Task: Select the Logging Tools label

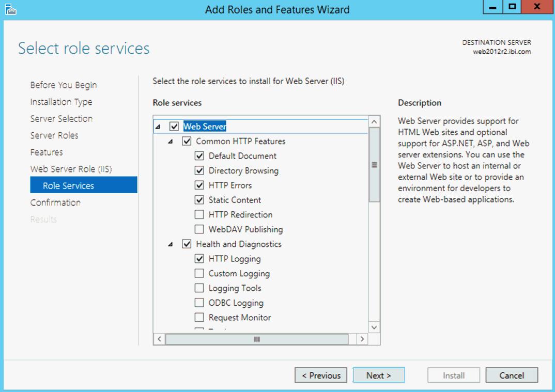Action: [235, 288]
